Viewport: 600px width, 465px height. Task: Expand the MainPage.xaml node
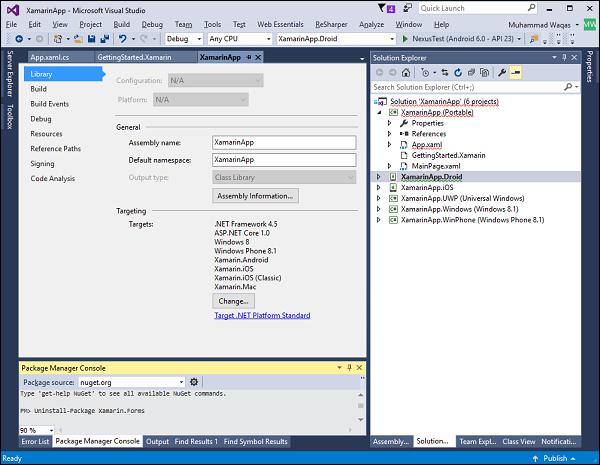pyautogui.click(x=389, y=166)
